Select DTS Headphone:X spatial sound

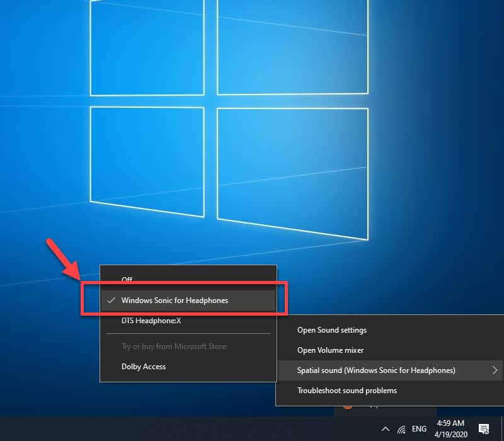pos(188,321)
